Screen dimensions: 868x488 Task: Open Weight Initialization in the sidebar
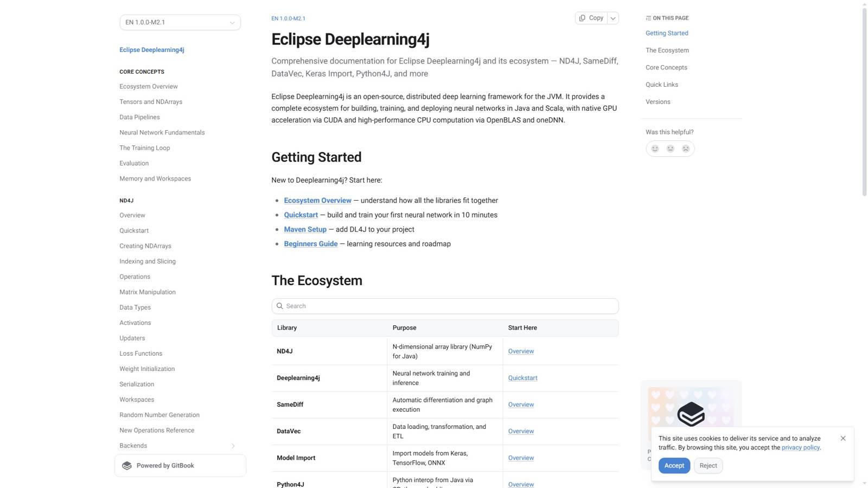point(147,369)
